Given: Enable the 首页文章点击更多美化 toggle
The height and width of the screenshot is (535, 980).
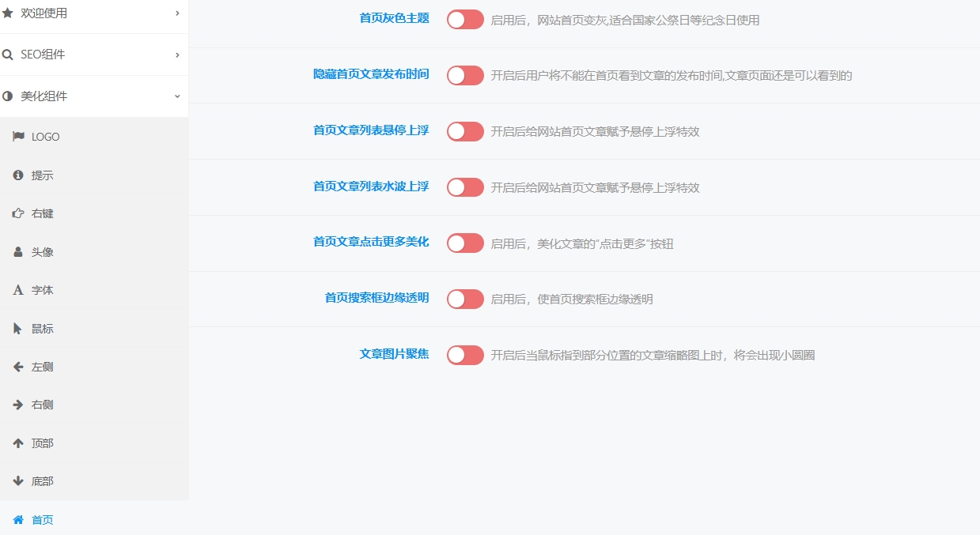Looking at the screenshot, I should 465,243.
